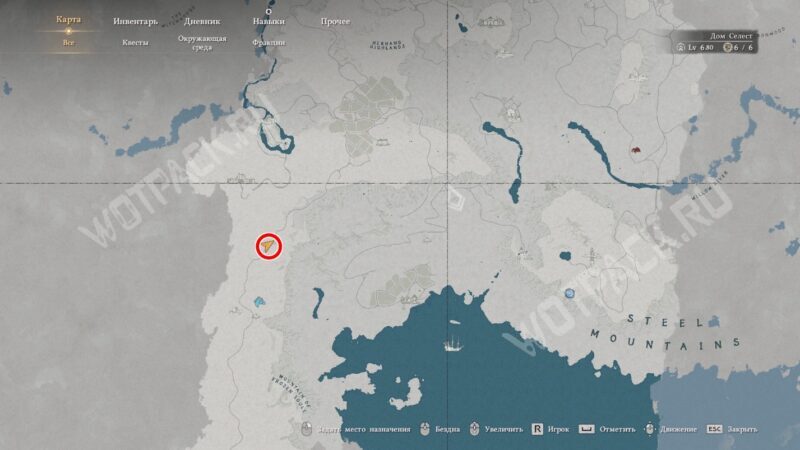Click the mouse icon next to Бездна
Image resolution: width=800 pixels, height=450 pixels.
[x=424, y=429]
